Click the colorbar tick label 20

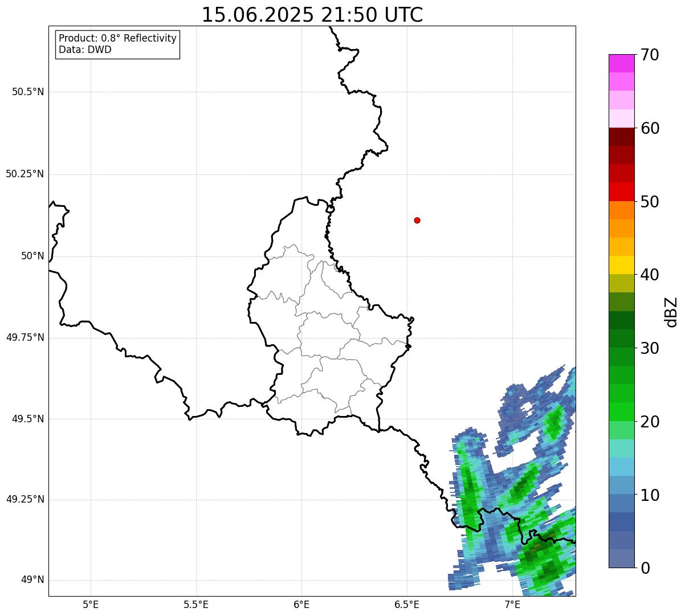tap(650, 422)
